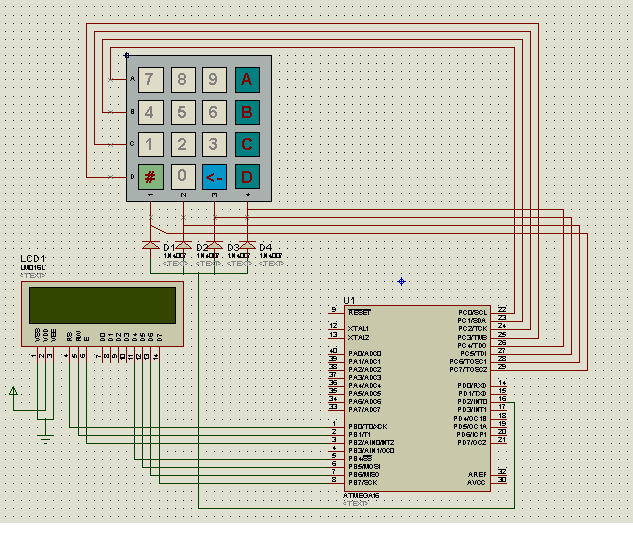Click the keypad key 6
Screen dimensions: 633x540
point(214,112)
